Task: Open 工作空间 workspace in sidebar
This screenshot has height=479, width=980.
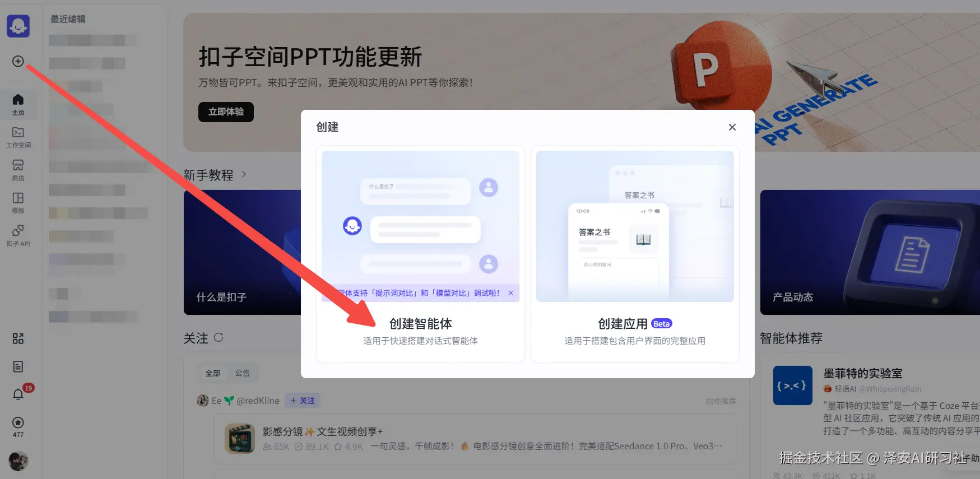Action: pos(18,137)
